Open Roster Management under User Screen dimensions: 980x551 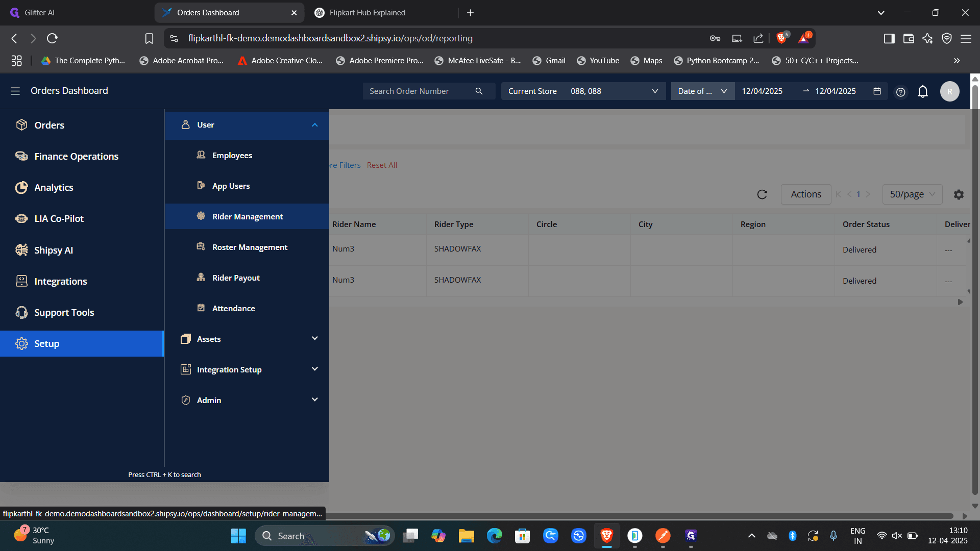(247, 247)
